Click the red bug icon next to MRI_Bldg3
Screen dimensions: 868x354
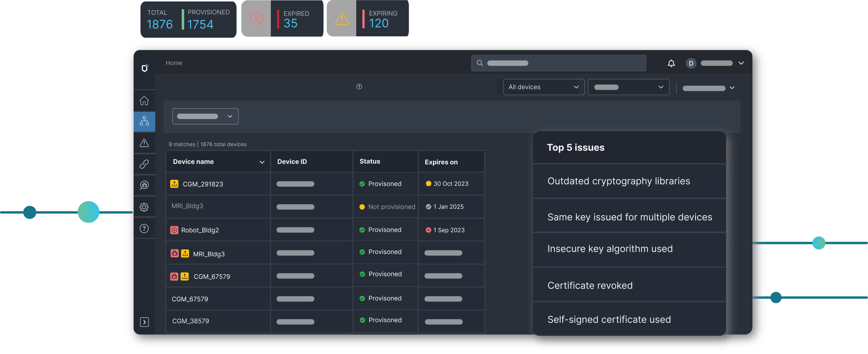coord(174,253)
